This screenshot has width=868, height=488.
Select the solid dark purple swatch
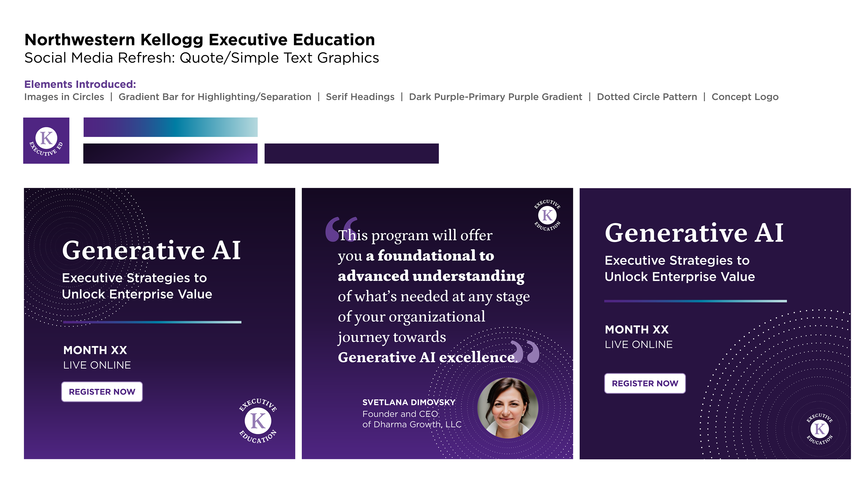click(351, 154)
